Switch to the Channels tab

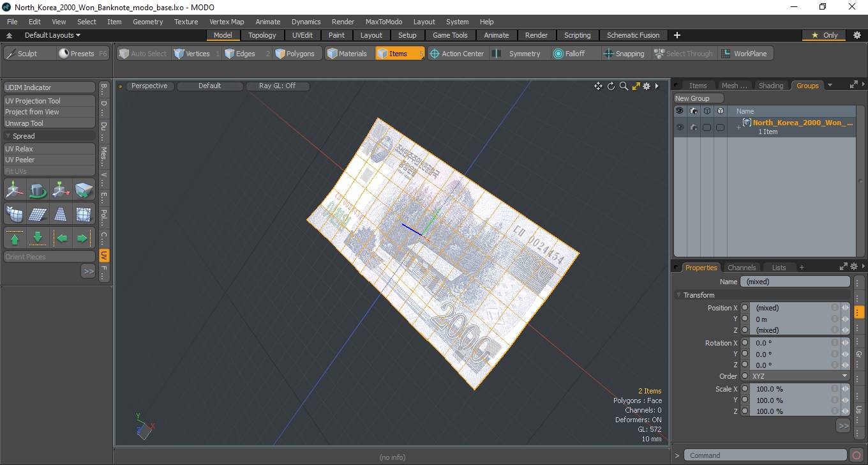tap(742, 268)
